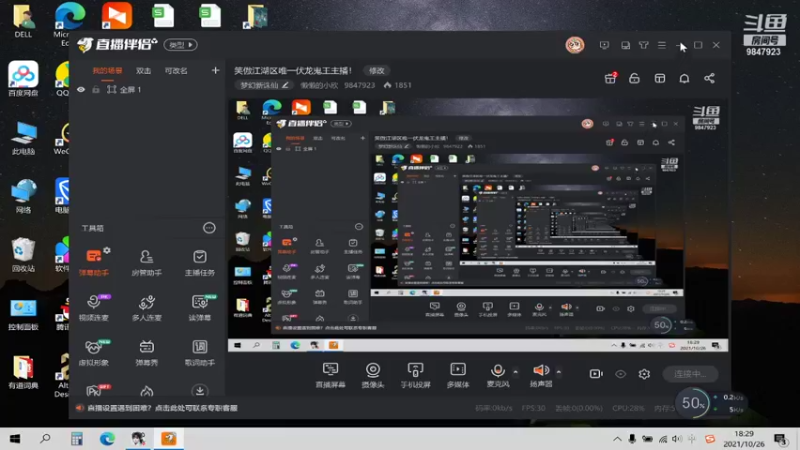Click the CPU:28% status readout

click(x=628, y=408)
